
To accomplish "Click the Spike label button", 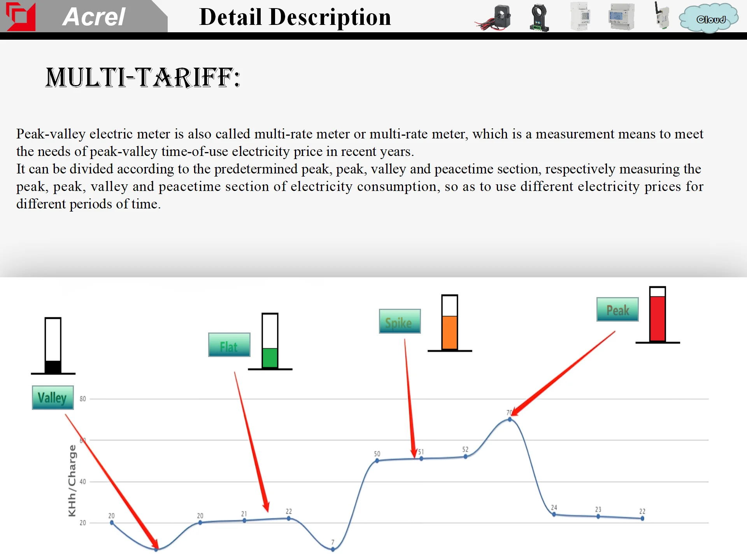I will [x=400, y=321].
